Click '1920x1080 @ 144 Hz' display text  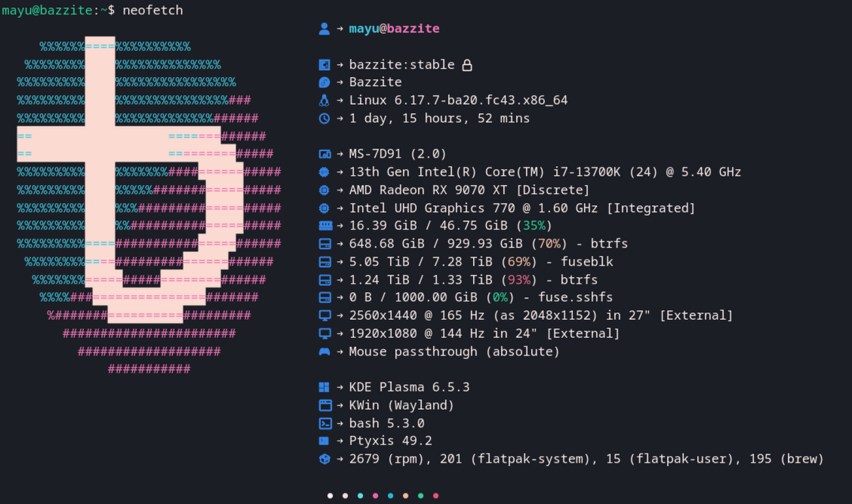click(417, 333)
